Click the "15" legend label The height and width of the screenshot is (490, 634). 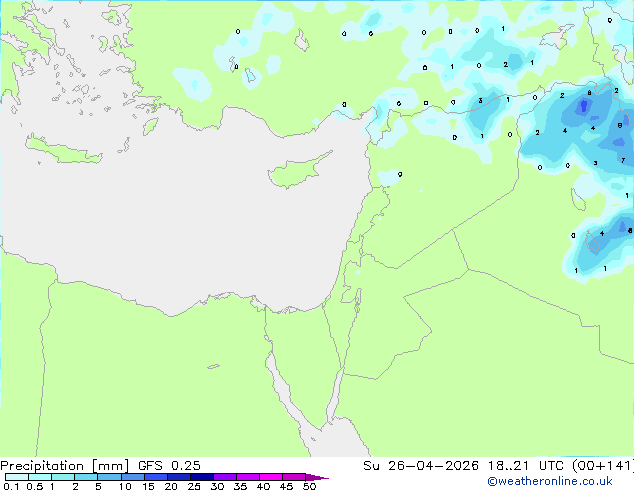click(148, 486)
